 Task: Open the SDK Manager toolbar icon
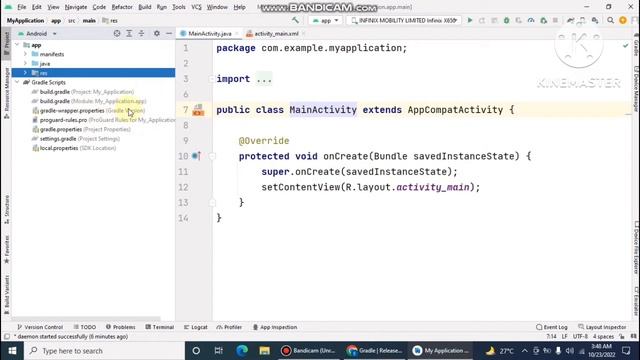click(595, 20)
